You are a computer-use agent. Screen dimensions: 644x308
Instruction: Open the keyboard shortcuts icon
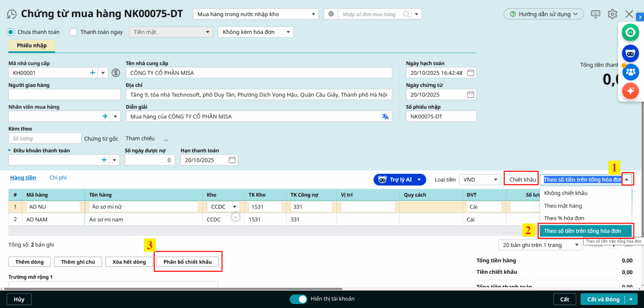(595, 14)
